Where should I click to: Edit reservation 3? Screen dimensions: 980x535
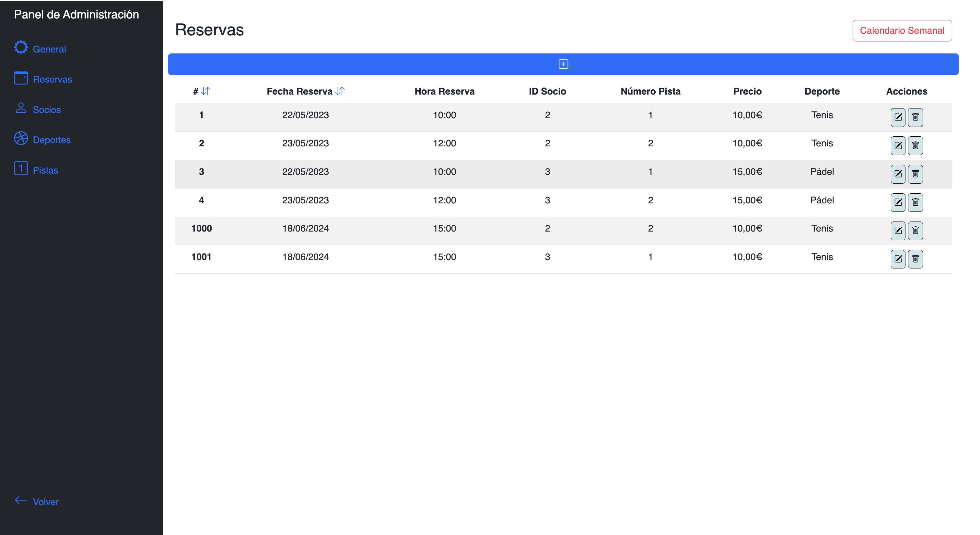coord(898,174)
